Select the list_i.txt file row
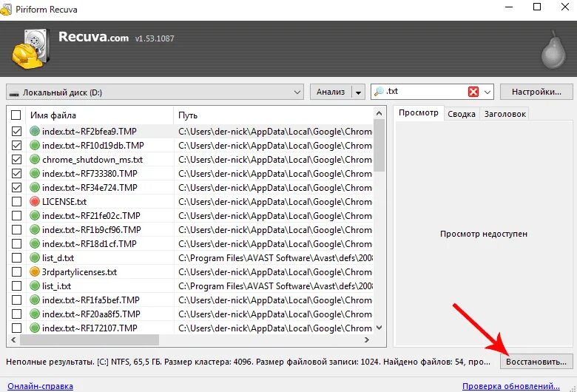The image size is (577, 392). click(x=190, y=285)
